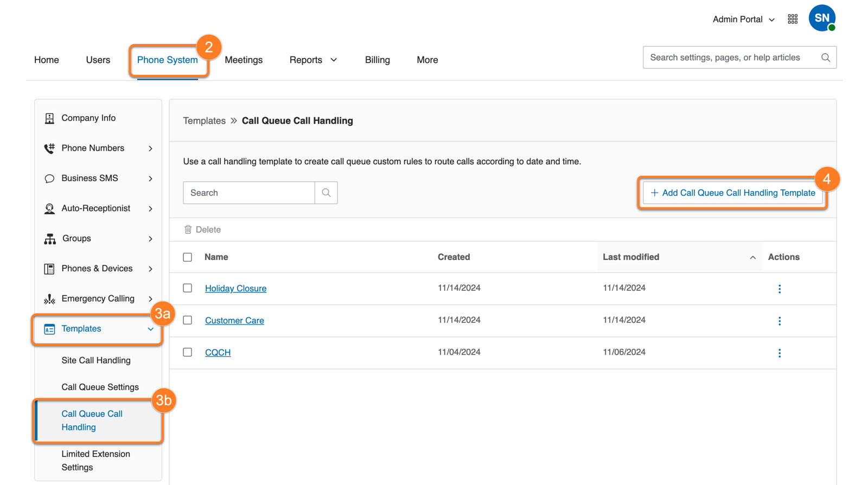Switch to the Phone System tab
Screen dimensions: 868x485
coord(167,60)
